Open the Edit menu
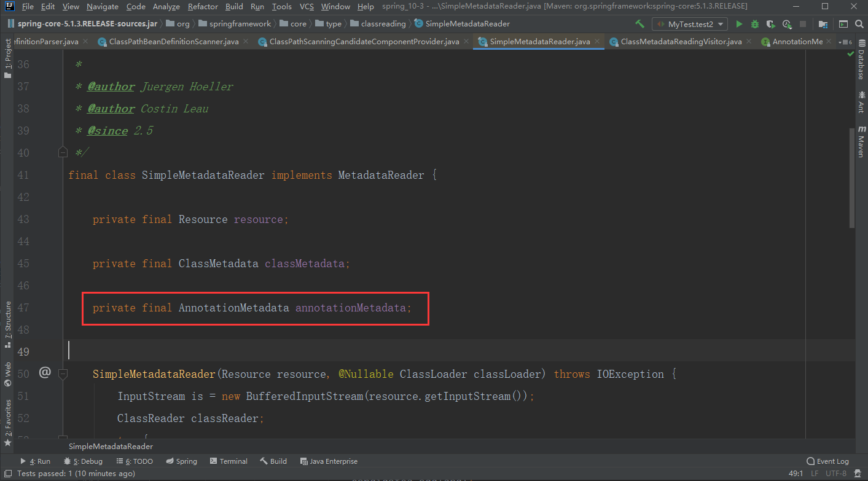This screenshot has height=481, width=868. point(48,7)
